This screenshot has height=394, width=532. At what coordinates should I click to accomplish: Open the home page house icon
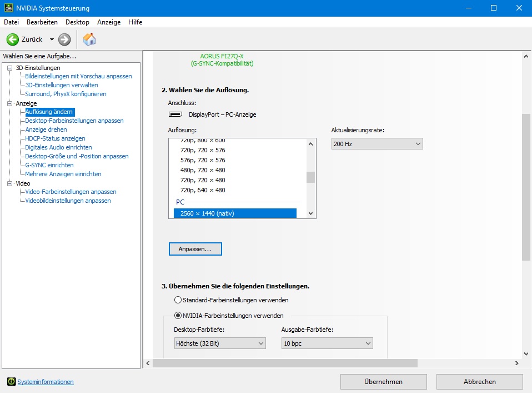tap(89, 39)
